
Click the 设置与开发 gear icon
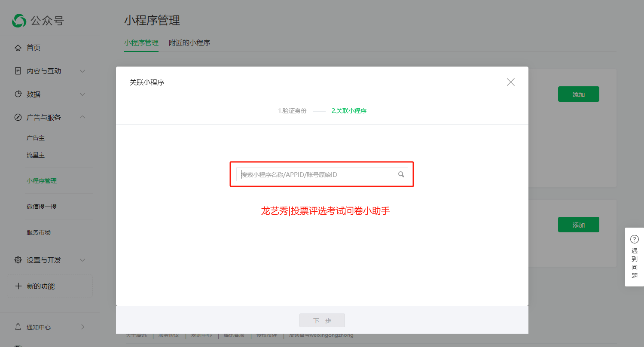tap(18, 260)
